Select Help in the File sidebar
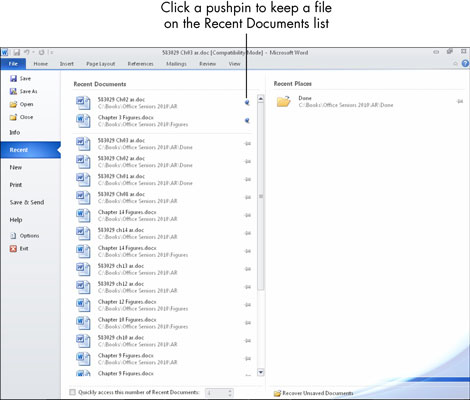Screen dimensions: 470x400 16,220
